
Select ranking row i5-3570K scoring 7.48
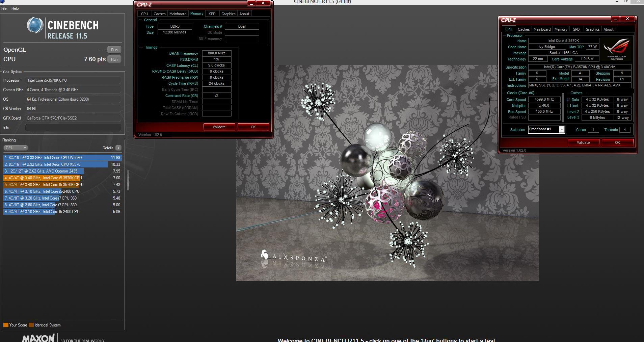[62, 185]
